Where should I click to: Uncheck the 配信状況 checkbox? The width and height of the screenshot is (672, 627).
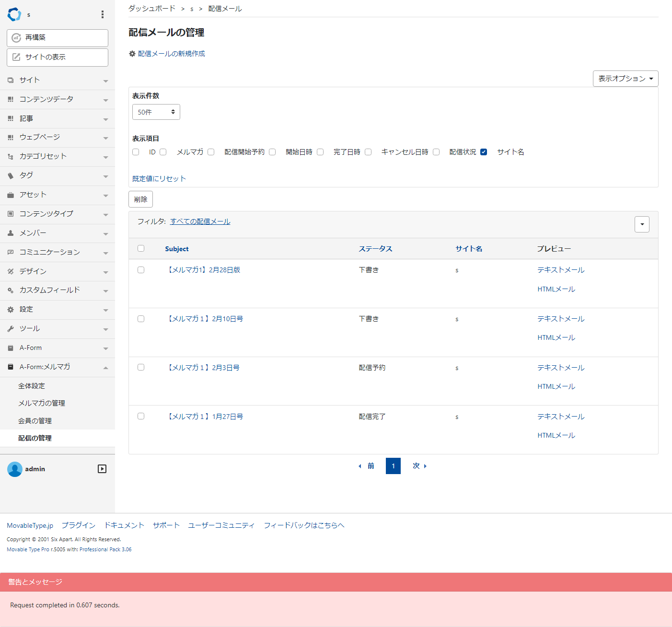[484, 151]
